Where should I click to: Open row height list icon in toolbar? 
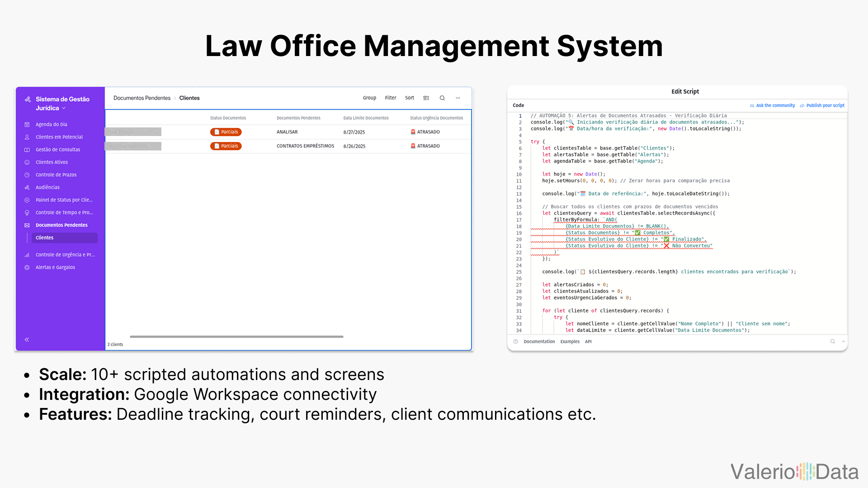[426, 98]
